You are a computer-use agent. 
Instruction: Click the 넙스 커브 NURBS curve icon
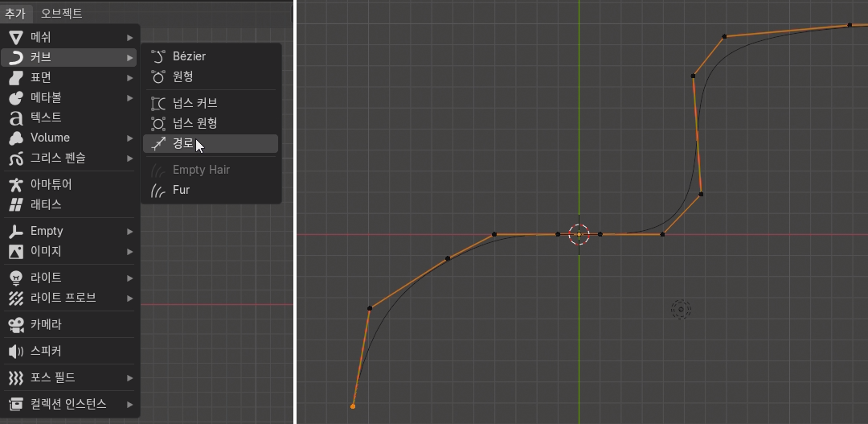158,104
